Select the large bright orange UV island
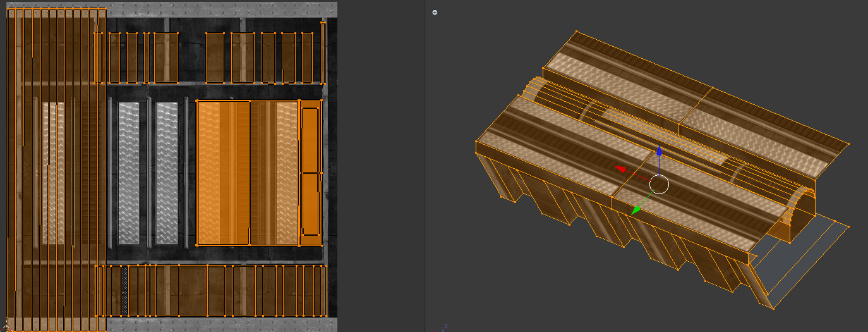 (x=222, y=173)
